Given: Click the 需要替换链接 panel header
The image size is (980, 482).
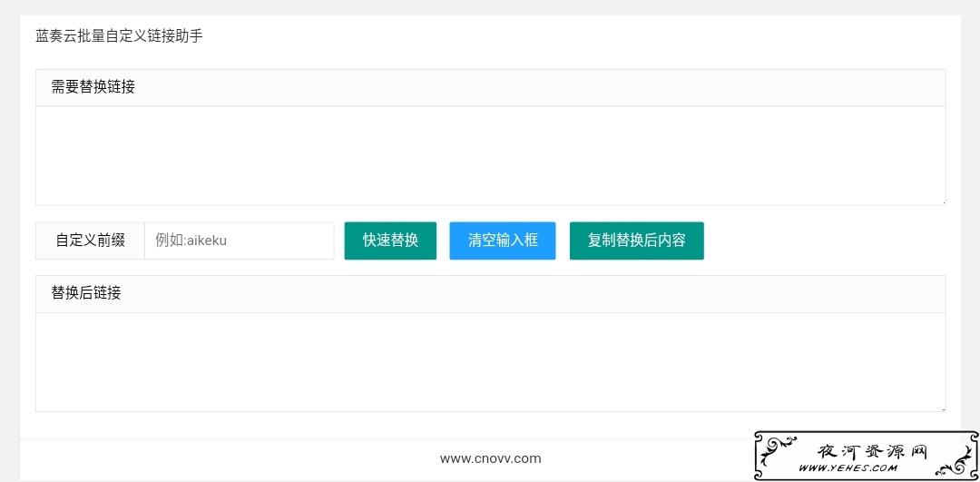Looking at the screenshot, I should pos(491,87).
